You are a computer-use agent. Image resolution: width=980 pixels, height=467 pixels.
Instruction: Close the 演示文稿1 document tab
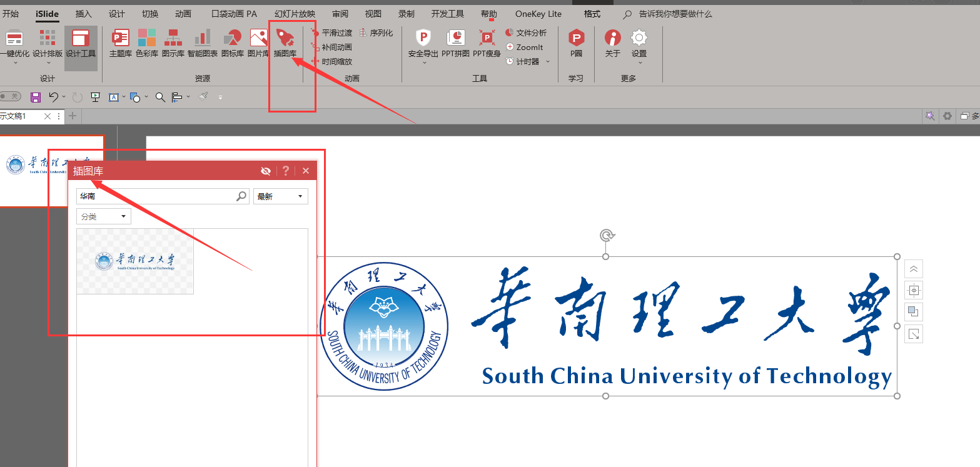pos(48,116)
